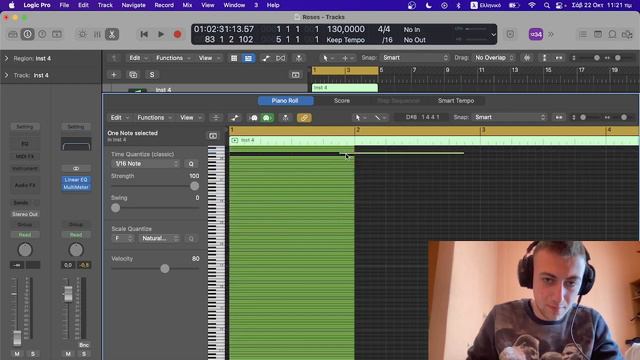Toggle Piano Roll automation button

235,118
